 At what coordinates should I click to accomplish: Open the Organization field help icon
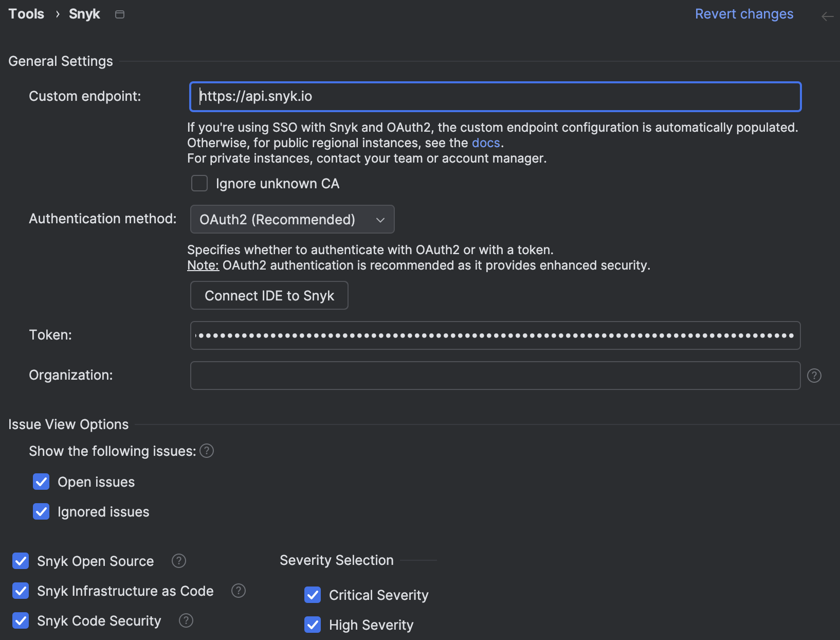(x=814, y=376)
